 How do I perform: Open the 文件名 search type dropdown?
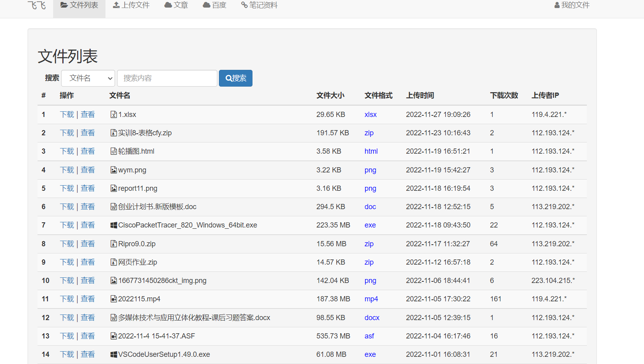88,78
